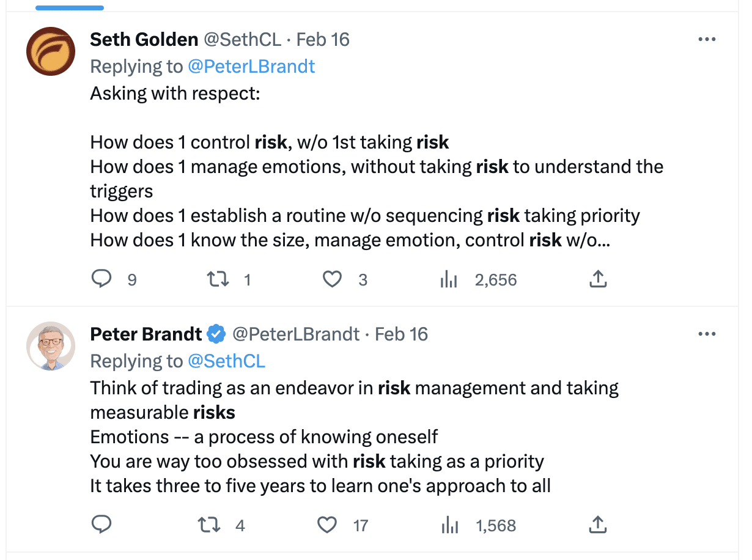Viewport: 752px width, 560px height.
Task: Open Seth Golden's display name link
Action: [x=144, y=40]
